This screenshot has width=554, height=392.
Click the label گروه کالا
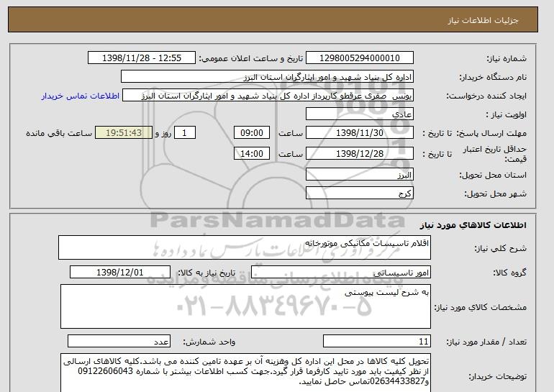[510, 273]
